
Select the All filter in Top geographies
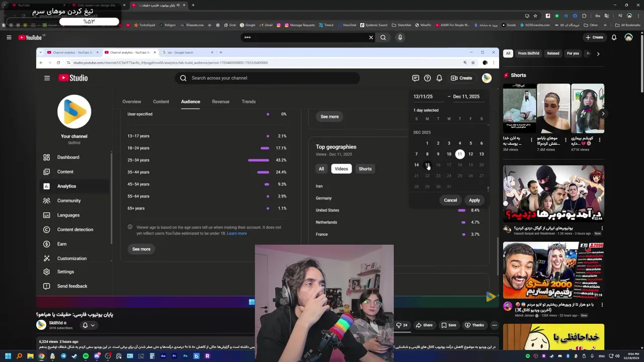(x=321, y=169)
